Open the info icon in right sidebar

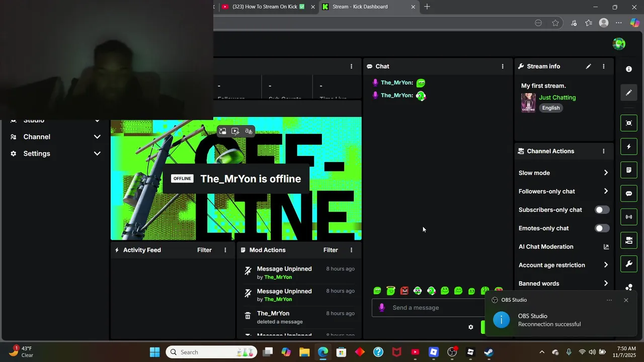pos(629,69)
